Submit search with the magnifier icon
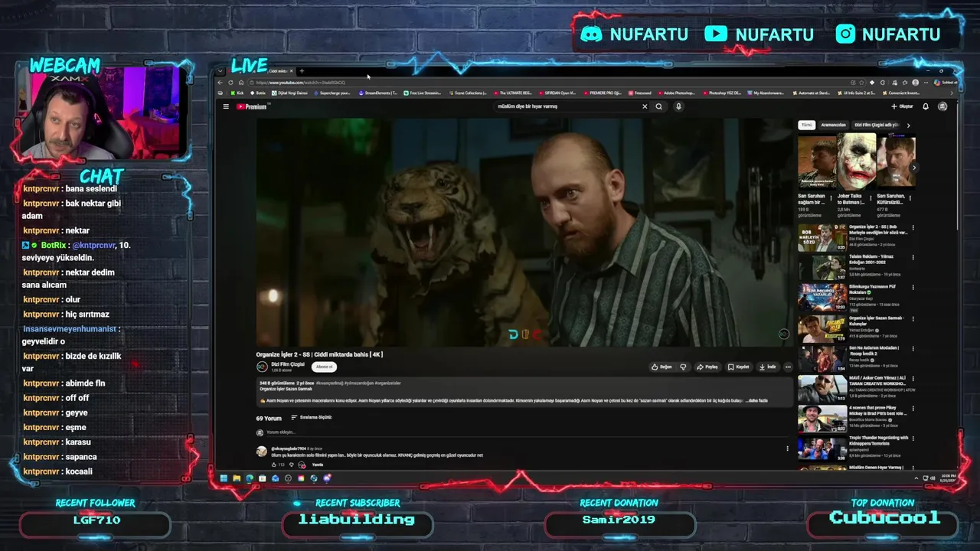Image resolution: width=980 pixels, height=551 pixels. coord(658,106)
